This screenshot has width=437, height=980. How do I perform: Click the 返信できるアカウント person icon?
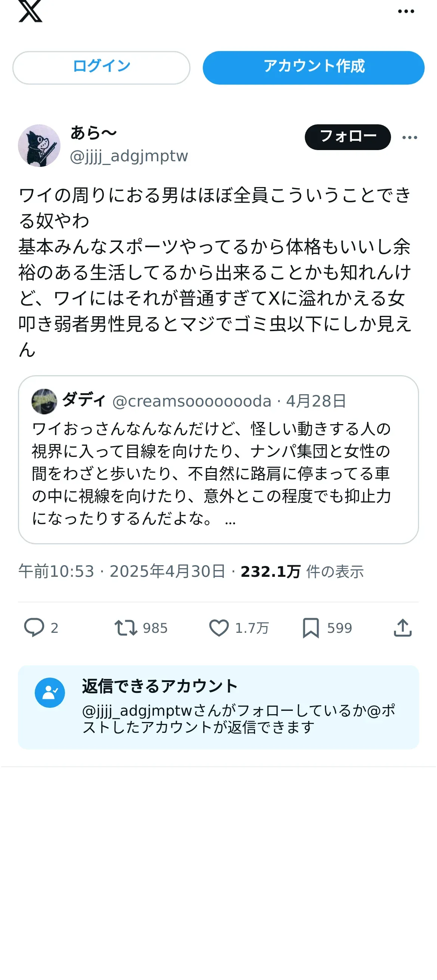click(50, 693)
